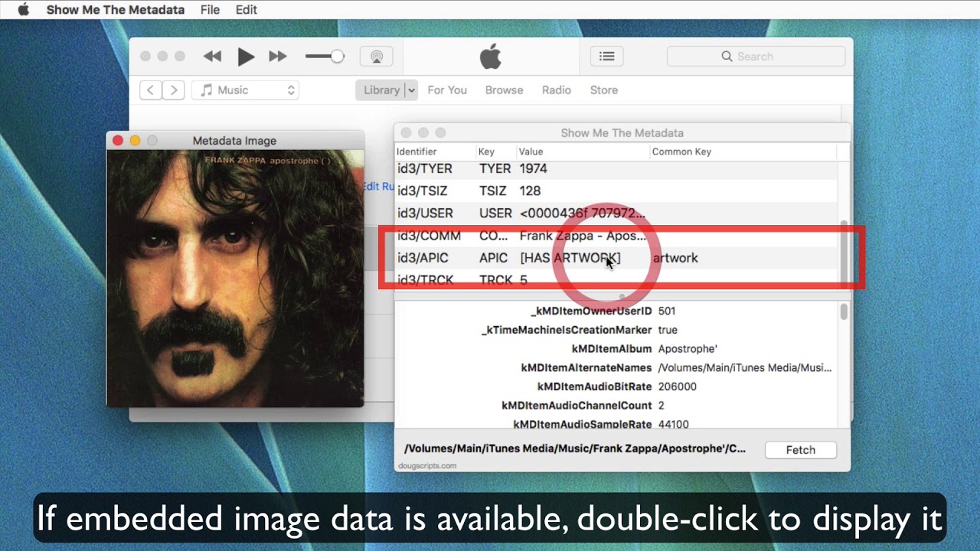Open the iTunes Up Next list icon
980x551 pixels.
click(606, 57)
